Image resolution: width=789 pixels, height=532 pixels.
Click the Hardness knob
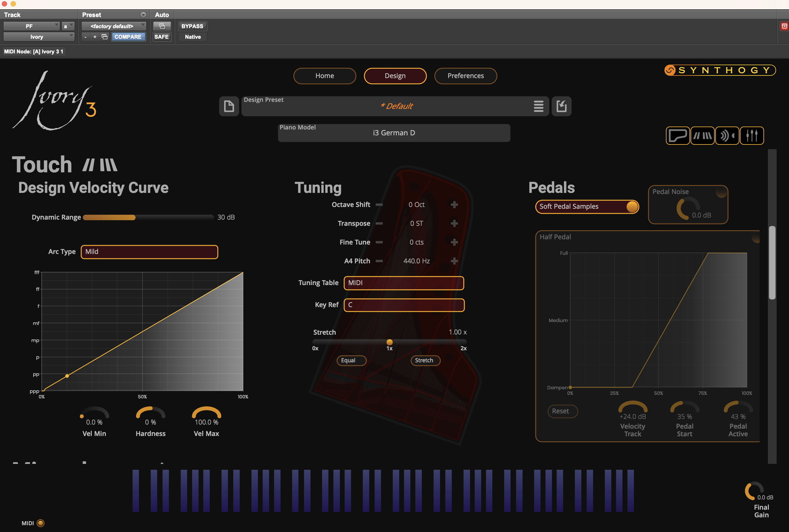(151, 413)
